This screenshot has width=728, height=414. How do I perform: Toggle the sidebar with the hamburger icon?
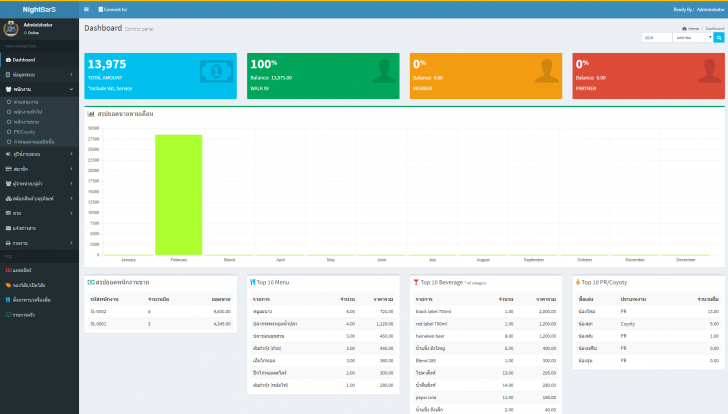point(86,9)
